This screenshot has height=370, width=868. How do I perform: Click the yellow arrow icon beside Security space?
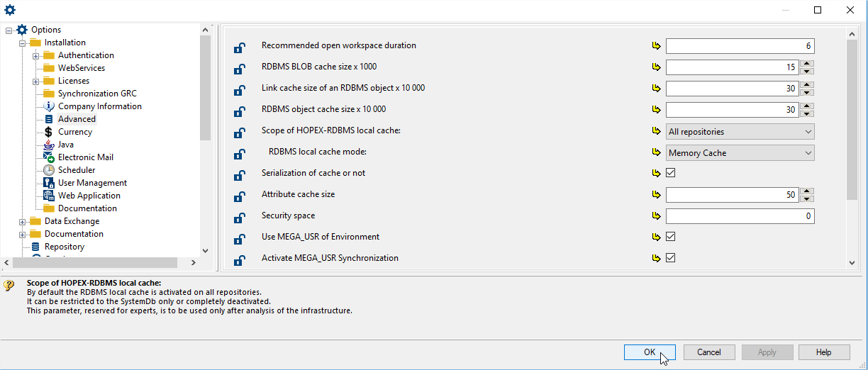656,216
